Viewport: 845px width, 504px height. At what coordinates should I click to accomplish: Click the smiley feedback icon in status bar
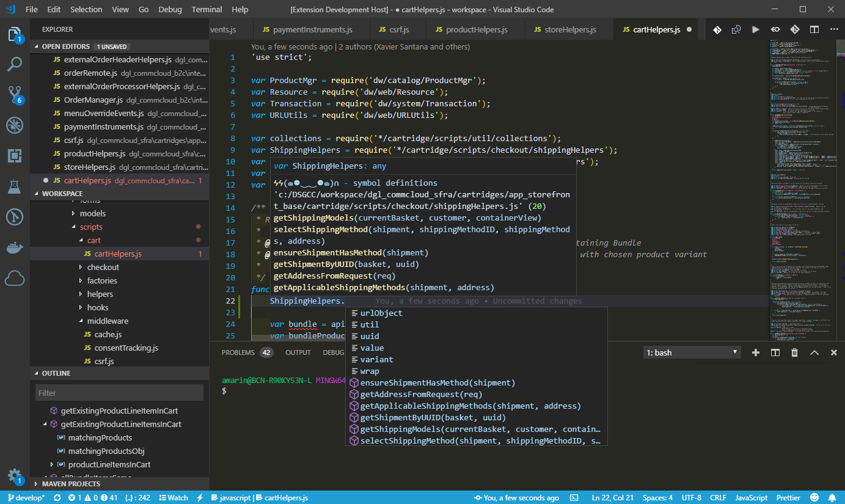coord(814,498)
